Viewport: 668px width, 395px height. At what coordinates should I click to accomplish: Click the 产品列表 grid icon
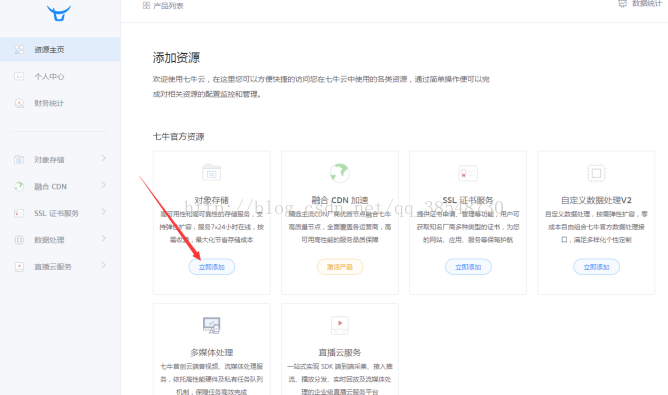click(x=146, y=6)
